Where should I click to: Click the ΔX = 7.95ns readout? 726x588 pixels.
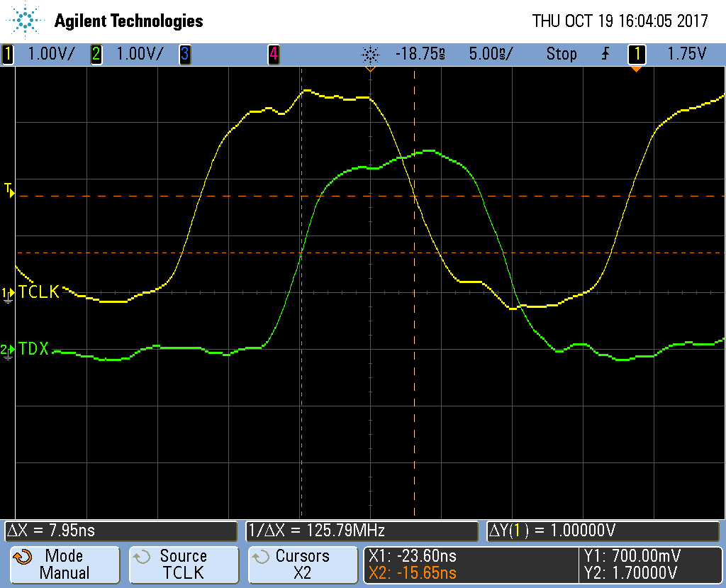tap(121, 531)
